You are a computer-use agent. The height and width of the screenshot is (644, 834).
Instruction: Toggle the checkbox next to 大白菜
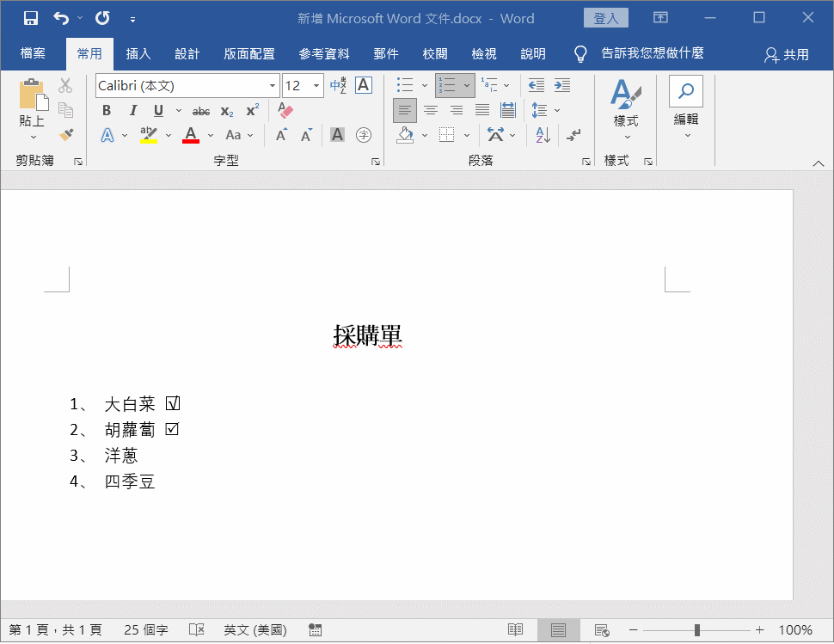pos(173,403)
